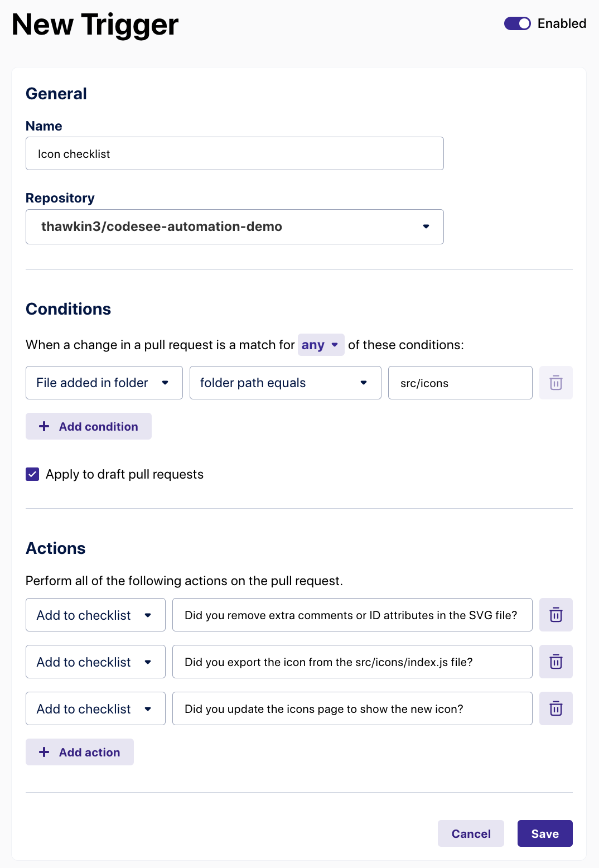Delete the index.js export checklist action
The height and width of the screenshot is (868, 599).
click(555, 662)
